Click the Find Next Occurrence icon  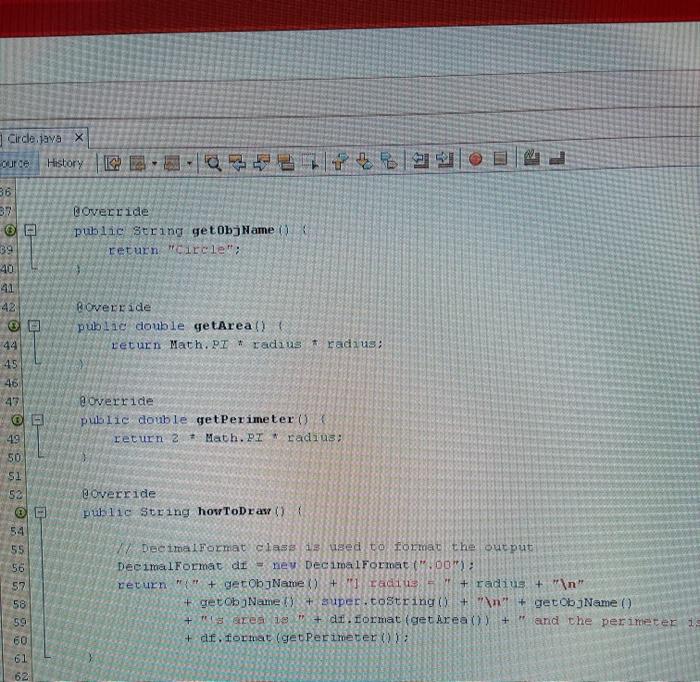coord(261,162)
